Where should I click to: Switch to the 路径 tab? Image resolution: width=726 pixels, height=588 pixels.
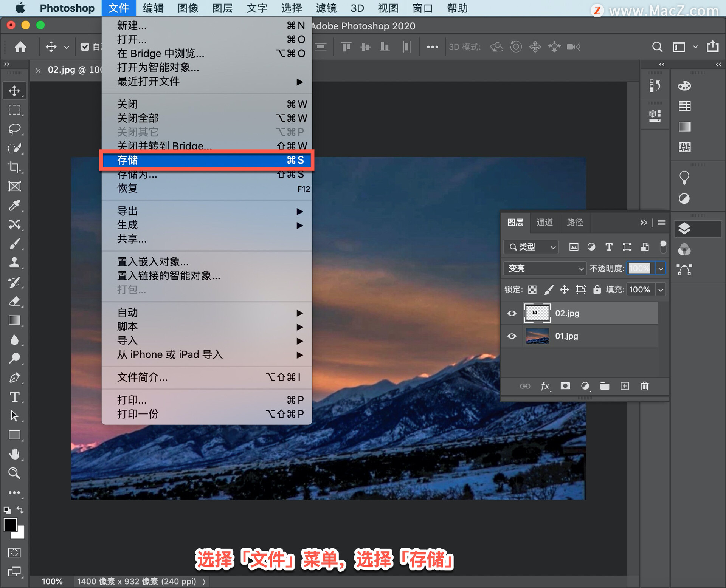[x=575, y=223]
